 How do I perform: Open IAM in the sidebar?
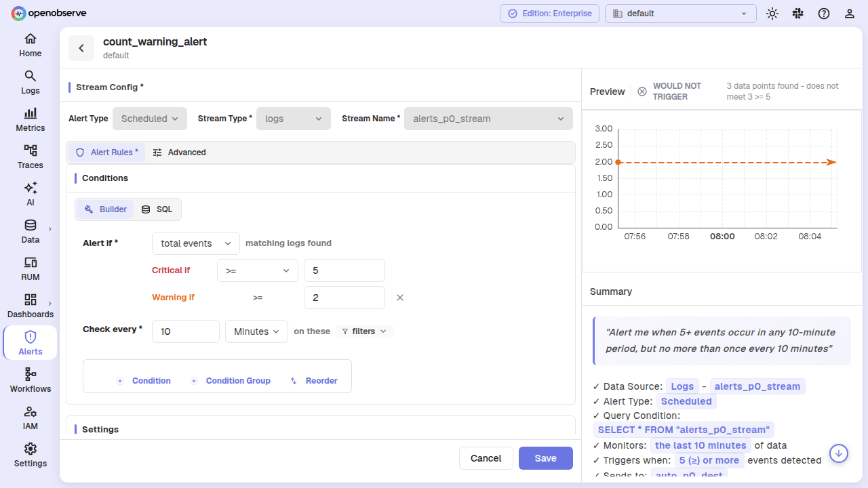pos(30,418)
